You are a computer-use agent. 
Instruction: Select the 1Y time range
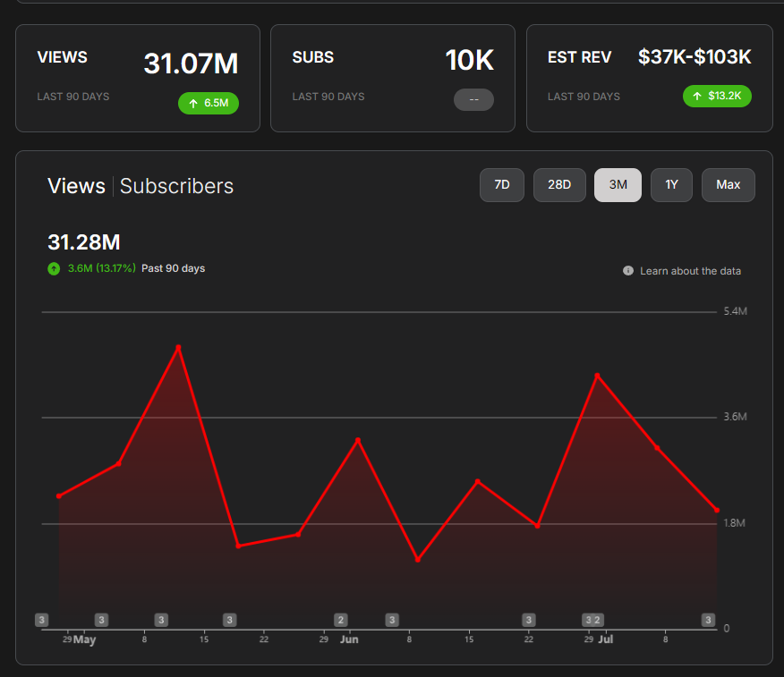[671, 185]
